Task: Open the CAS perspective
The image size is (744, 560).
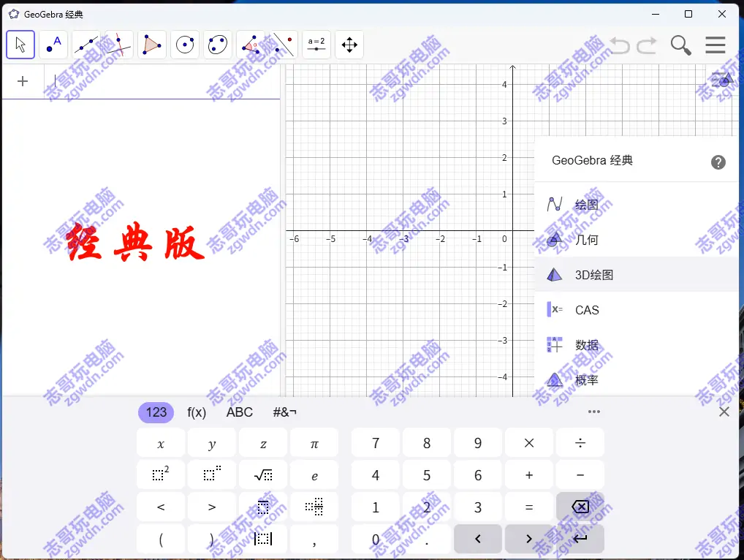Action: pos(586,310)
